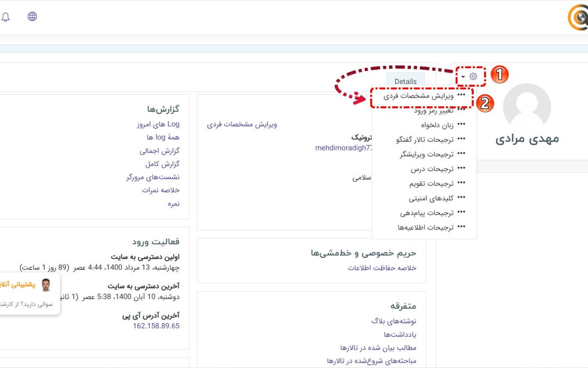Click the IP address 162.158.89.65 link
588x368 pixels.
pos(156,325)
